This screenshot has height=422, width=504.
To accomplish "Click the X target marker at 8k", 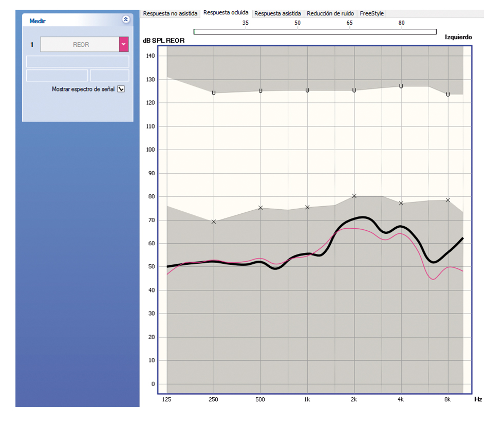I will [448, 200].
